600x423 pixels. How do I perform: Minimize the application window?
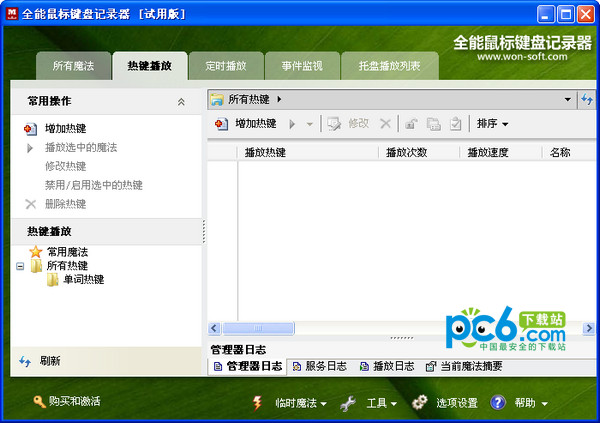pyautogui.click(x=545, y=15)
